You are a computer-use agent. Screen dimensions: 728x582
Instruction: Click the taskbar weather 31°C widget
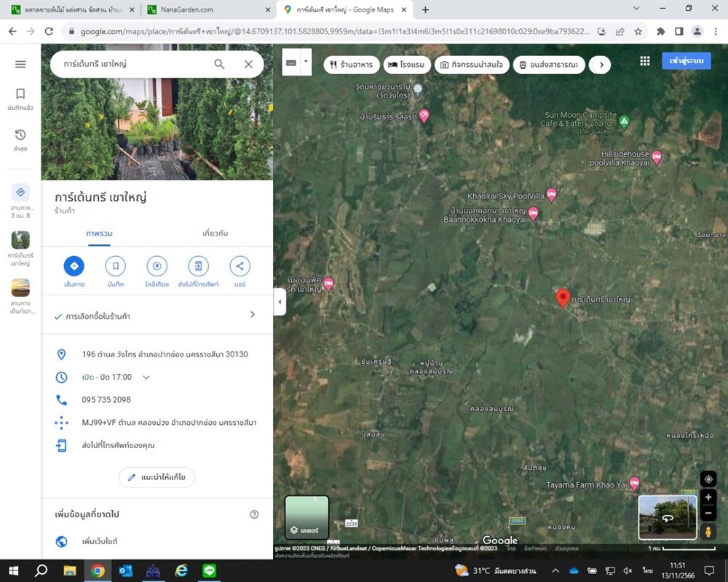(495, 570)
